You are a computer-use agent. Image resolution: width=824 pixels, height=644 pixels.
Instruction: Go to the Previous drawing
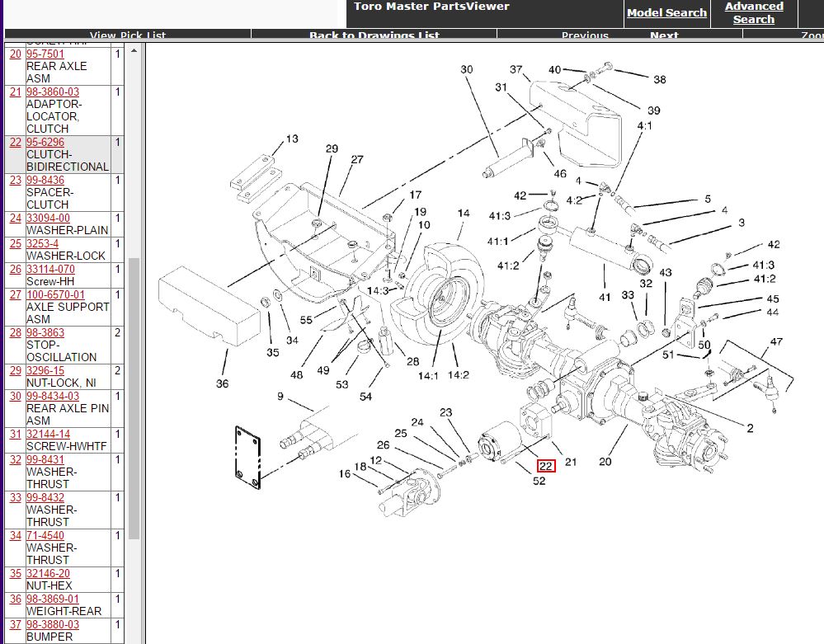(x=584, y=35)
